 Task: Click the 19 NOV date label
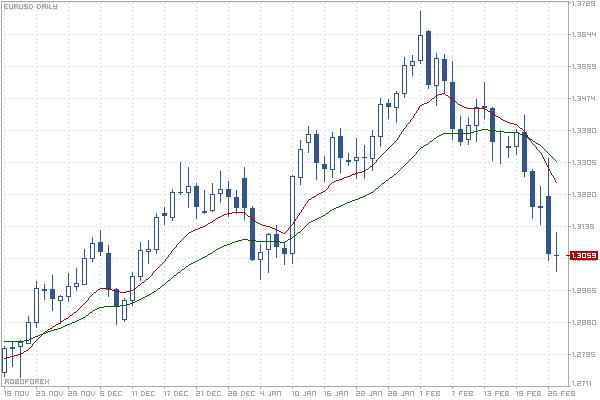tap(16, 393)
